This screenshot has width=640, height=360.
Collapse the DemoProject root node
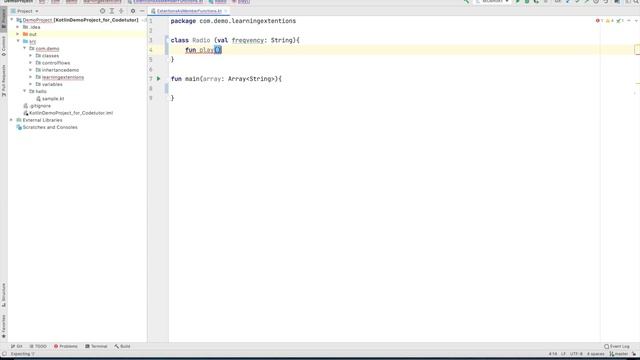point(12,20)
